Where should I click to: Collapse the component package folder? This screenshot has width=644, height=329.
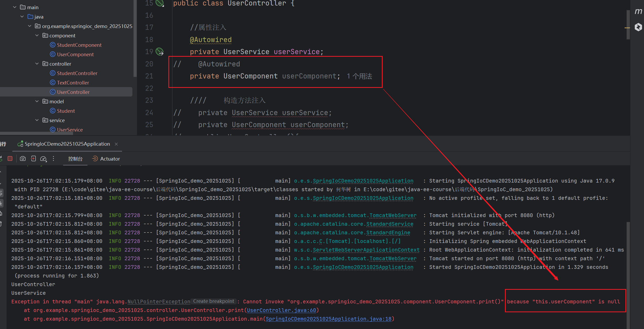click(37, 35)
